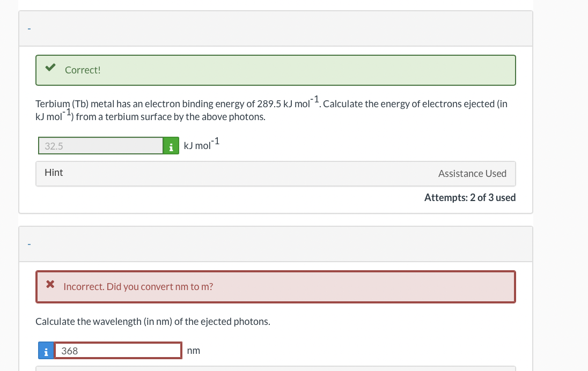Screen dimensions: 588x371
Task: Click the gray header bar of the first panel
Action: [x=276, y=29]
